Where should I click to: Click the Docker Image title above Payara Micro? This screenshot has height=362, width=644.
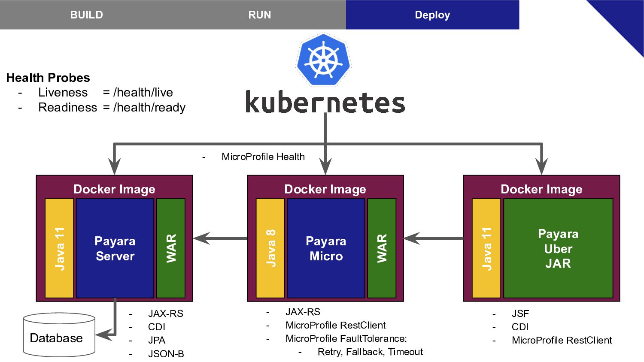click(325, 189)
